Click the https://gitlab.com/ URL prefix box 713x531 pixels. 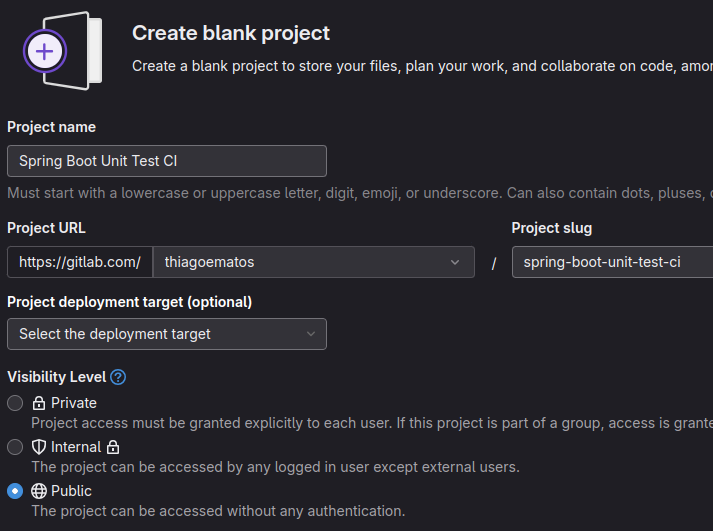pyautogui.click(x=80, y=262)
